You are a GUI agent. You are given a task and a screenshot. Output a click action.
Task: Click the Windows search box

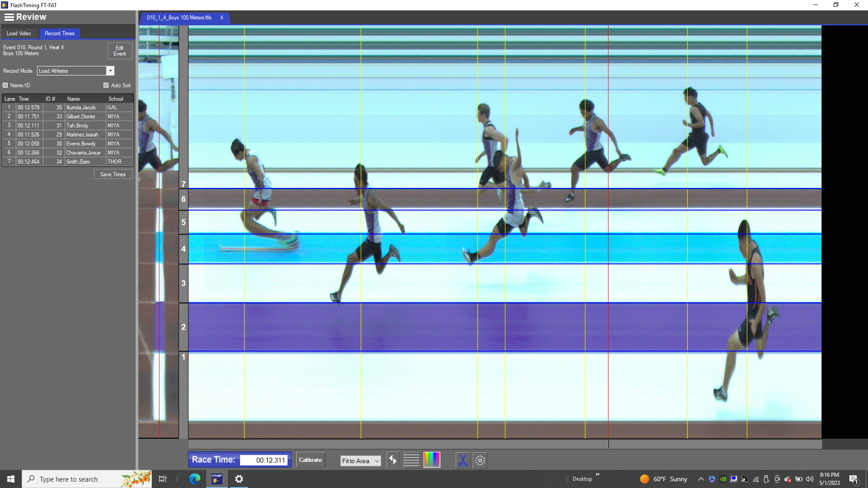click(87, 479)
